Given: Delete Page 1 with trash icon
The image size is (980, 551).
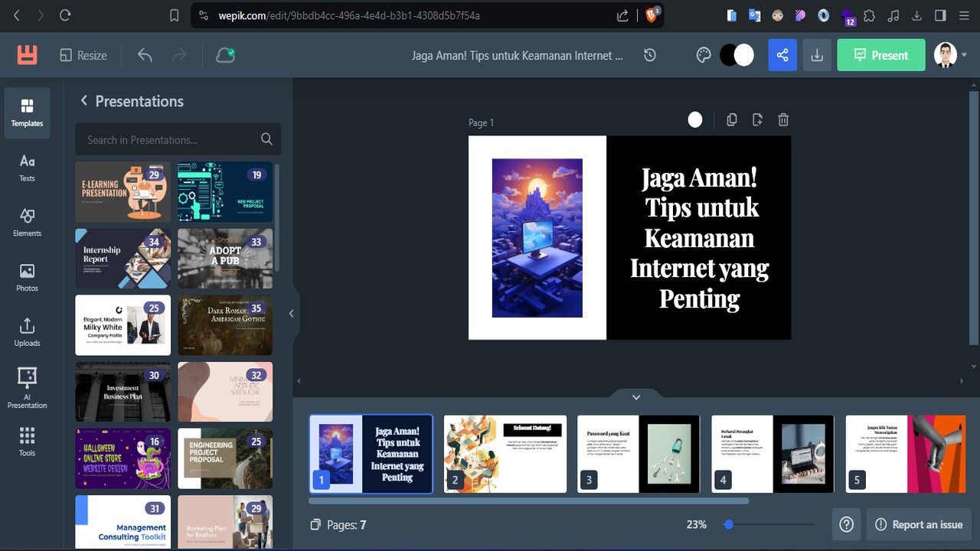Looking at the screenshot, I should 783,119.
